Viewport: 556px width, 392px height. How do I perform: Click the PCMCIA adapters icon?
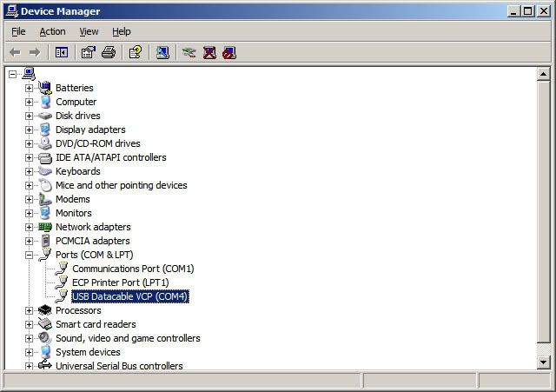pyautogui.click(x=45, y=241)
